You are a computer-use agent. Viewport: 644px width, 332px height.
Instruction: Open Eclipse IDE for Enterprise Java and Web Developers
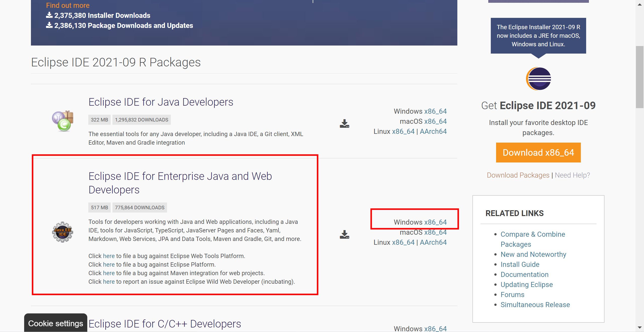point(180,183)
